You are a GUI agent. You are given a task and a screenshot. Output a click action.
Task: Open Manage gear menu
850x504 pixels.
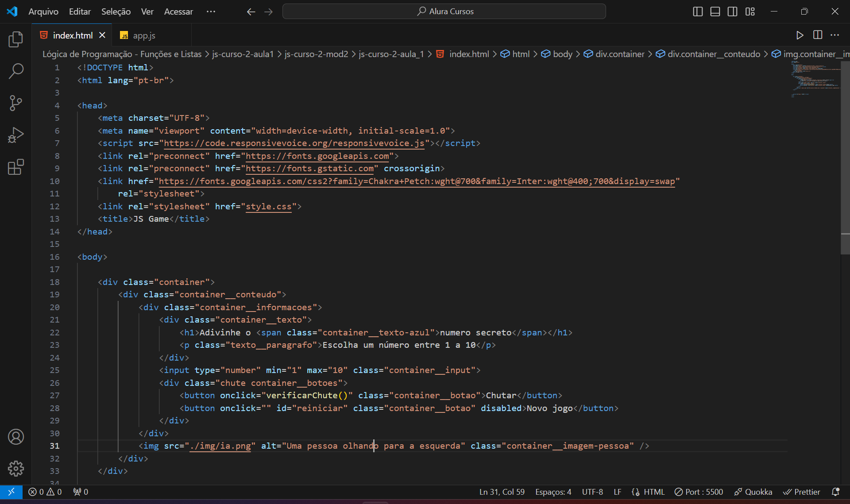(x=15, y=468)
